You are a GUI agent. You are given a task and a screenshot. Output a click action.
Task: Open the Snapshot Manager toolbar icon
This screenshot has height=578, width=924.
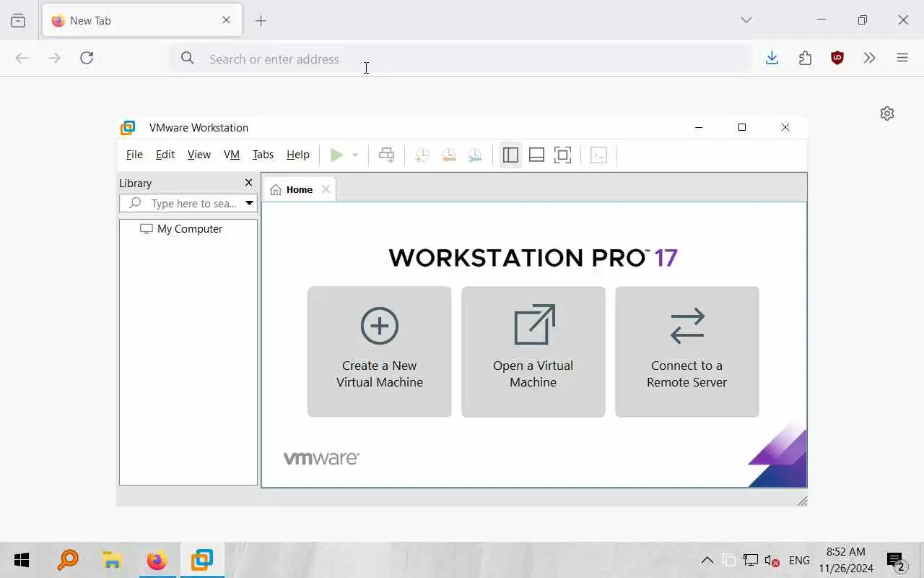click(x=475, y=155)
